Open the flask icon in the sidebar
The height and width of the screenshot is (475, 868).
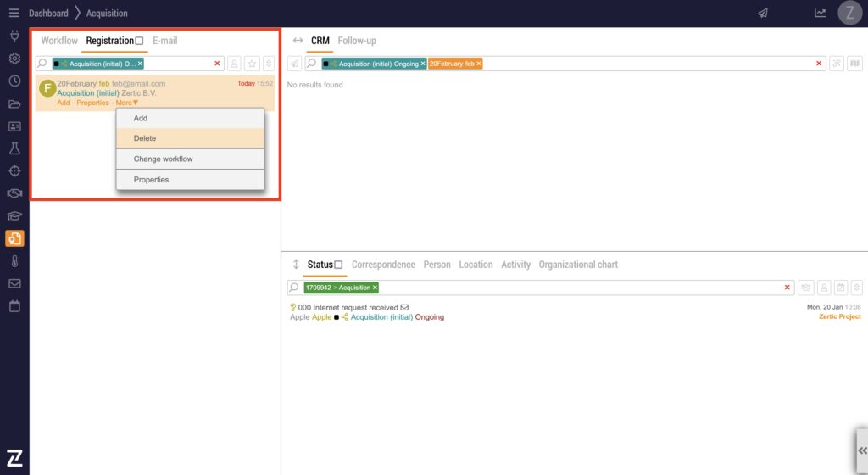tap(14, 148)
